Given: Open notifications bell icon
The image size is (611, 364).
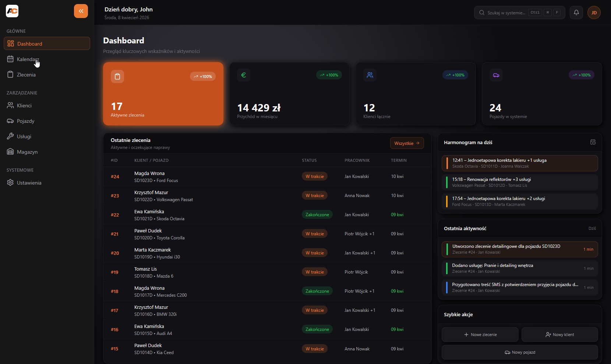Looking at the screenshot, I should point(576,13).
